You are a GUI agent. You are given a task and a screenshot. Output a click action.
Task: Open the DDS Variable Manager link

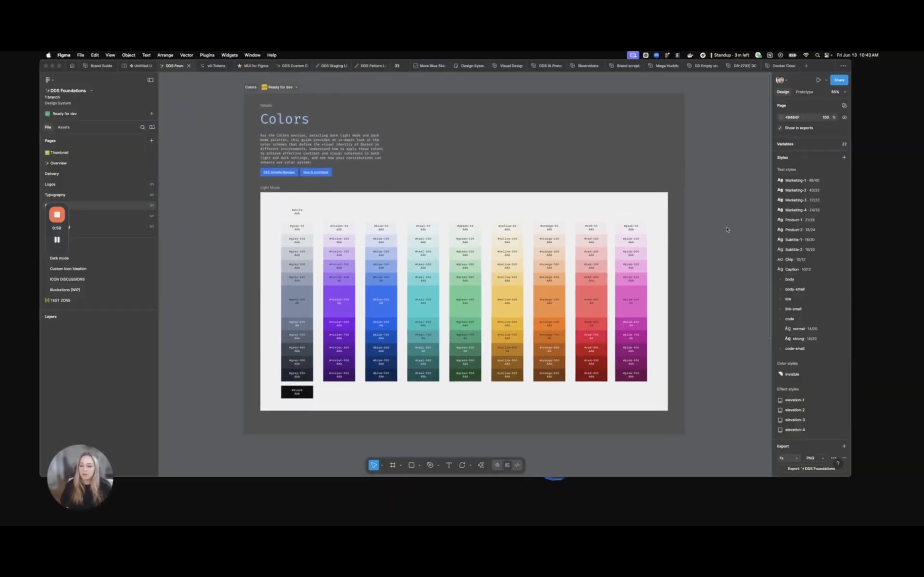coord(279,172)
